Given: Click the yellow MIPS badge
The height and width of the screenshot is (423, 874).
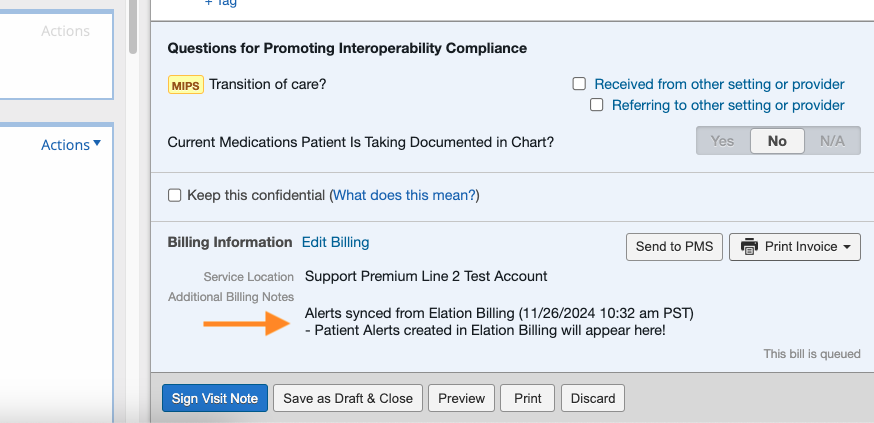Looking at the screenshot, I should (186, 85).
